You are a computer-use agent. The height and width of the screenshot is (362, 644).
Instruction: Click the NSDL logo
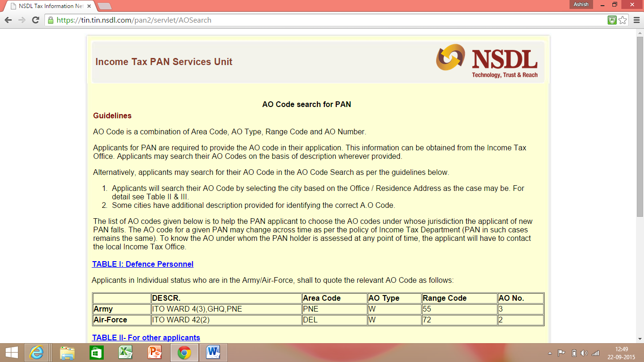[x=487, y=61]
